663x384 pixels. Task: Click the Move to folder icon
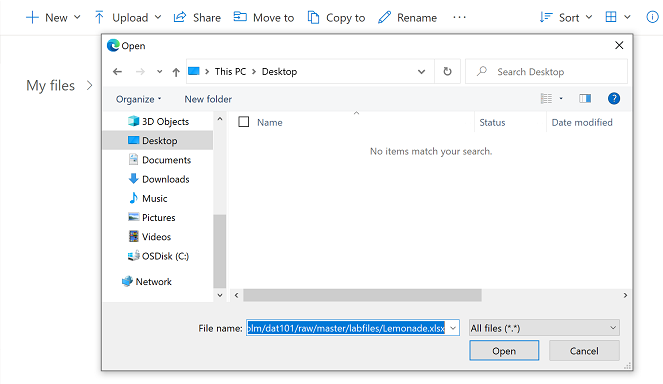coord(240,17)
